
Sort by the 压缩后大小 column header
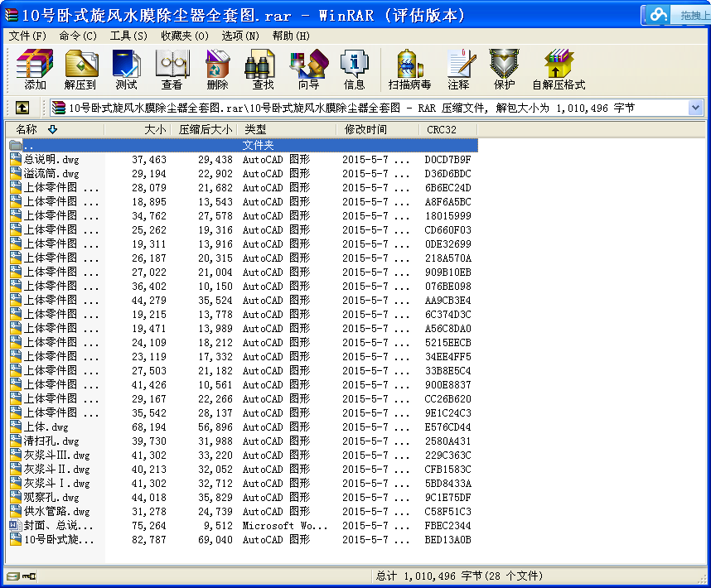(204, 129)
